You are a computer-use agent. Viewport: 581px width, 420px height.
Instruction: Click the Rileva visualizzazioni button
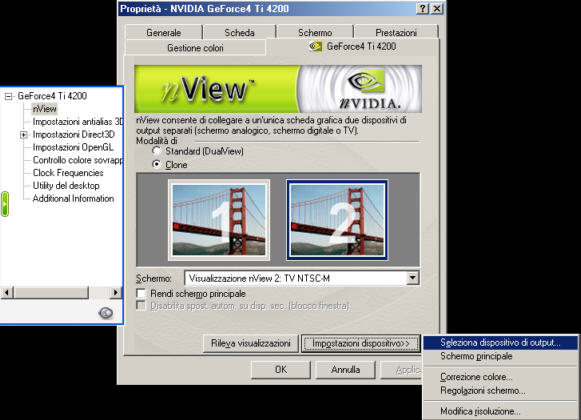click(250, 343)
